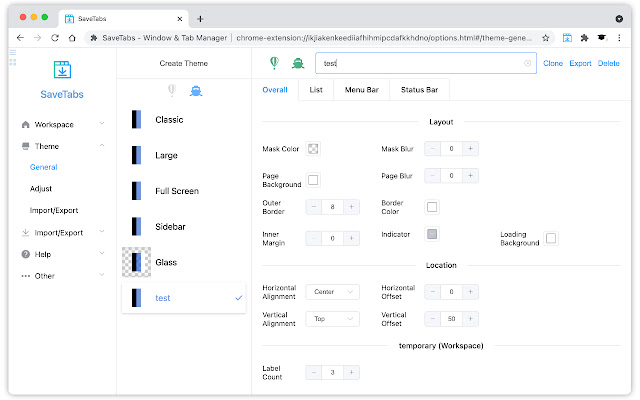Bookmark this page with star icon
Image resolution: width=640 pixels, height=400 pixels.
pyautogui.click(x=545, y=38)
